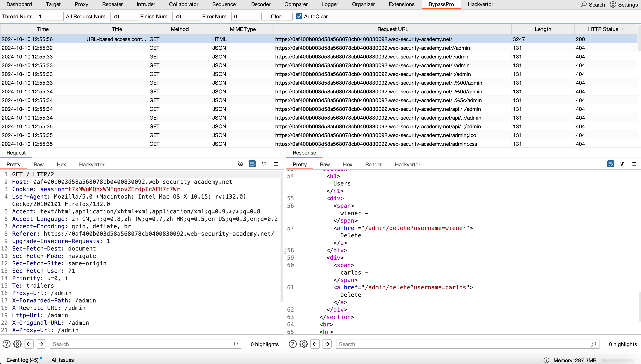Select row with URL ending ///admin

[x=319, y=48]
